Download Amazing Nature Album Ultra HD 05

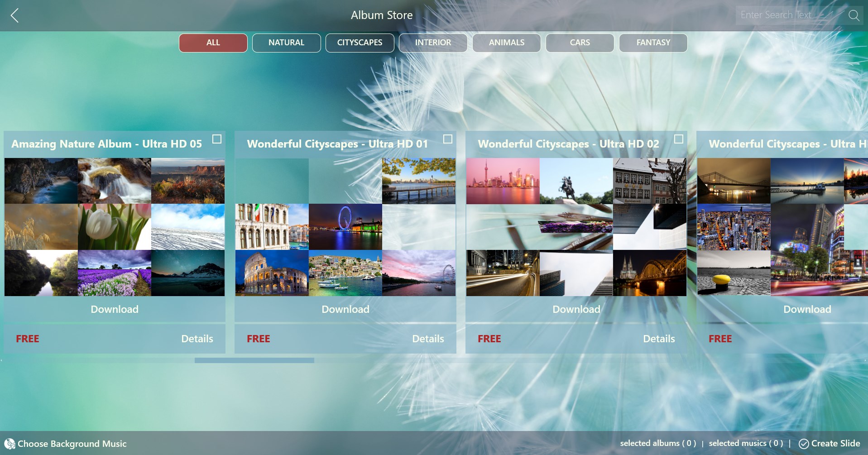[115, 309]
